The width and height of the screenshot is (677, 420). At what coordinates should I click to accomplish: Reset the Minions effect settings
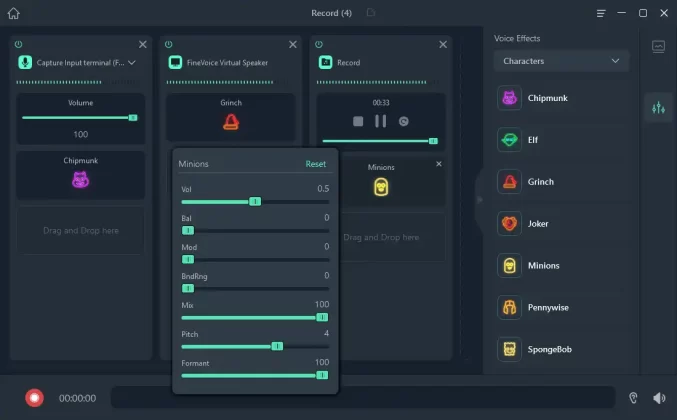[x=316, y=164]
